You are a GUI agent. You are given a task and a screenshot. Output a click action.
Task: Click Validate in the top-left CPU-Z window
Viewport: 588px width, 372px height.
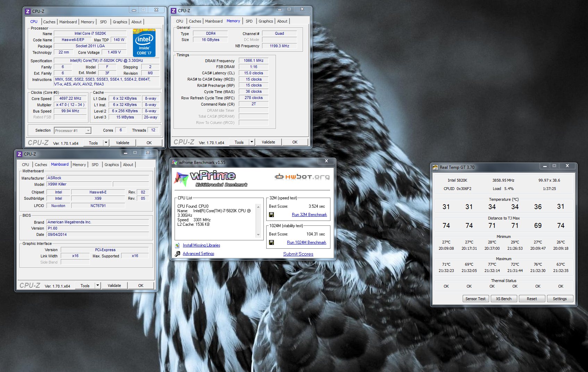click(123, 143)
